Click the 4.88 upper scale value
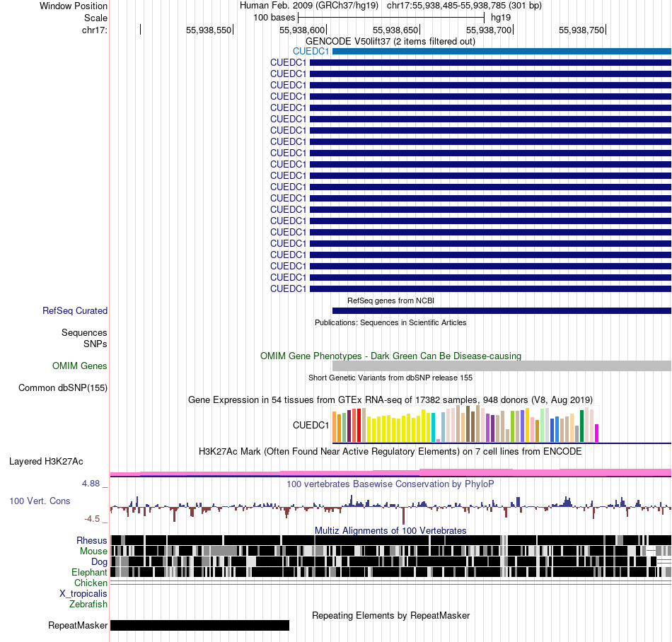The height and width of the screenshot is (642, 672). pyautogui.click(x=91, y=484)
